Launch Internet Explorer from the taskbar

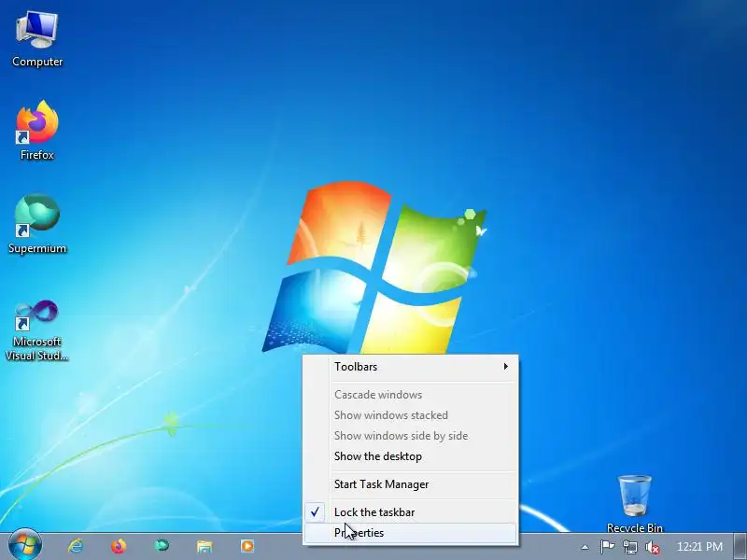tap(76, 546)
